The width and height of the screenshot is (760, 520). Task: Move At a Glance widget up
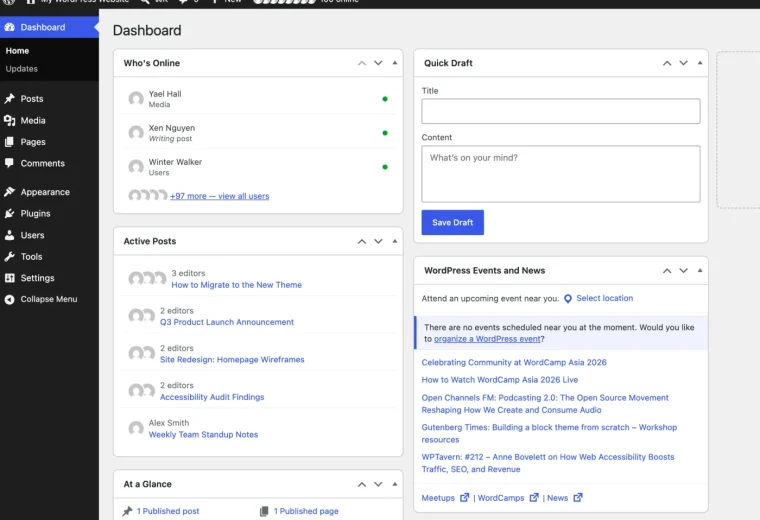pyautogui.click(x=362, y=484)
